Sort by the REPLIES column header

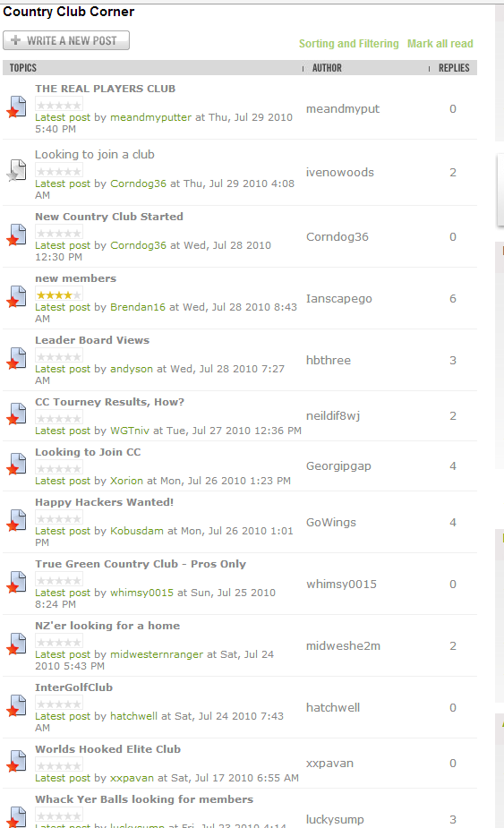(x=454, y=68)
